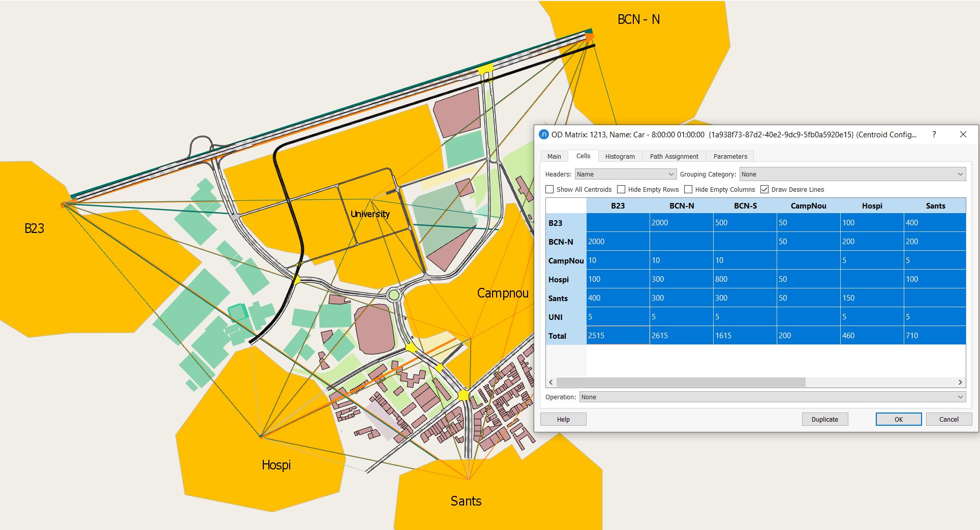Screen dimensions: 980x530
Task: Go to the Parameters tab
Action: click(730, 156)
